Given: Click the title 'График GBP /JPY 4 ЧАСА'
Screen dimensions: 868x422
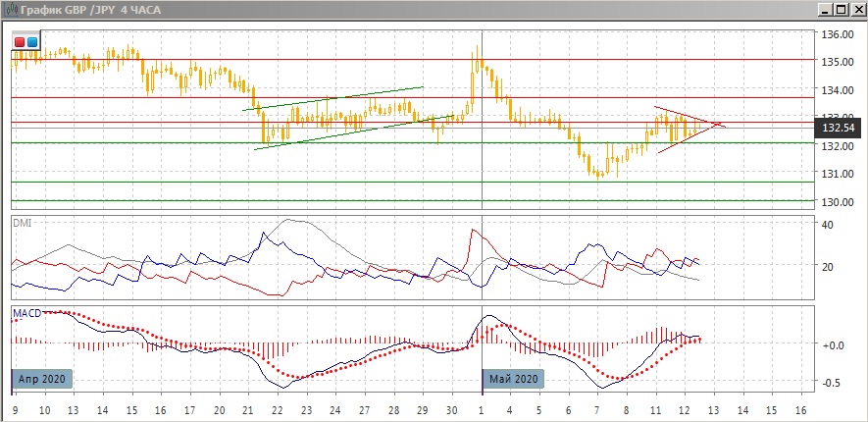Looking at the screenshot, I should coord(91,10).
